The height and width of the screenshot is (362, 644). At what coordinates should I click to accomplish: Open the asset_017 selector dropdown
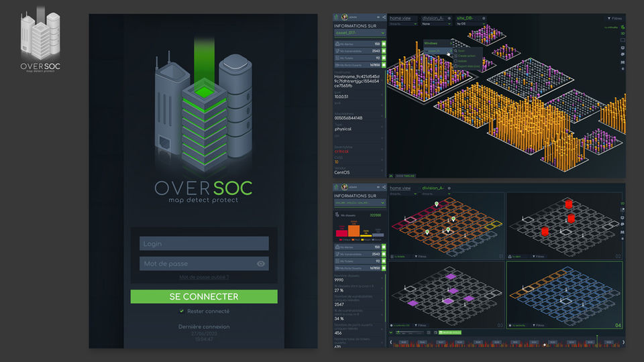click(360, 33)
